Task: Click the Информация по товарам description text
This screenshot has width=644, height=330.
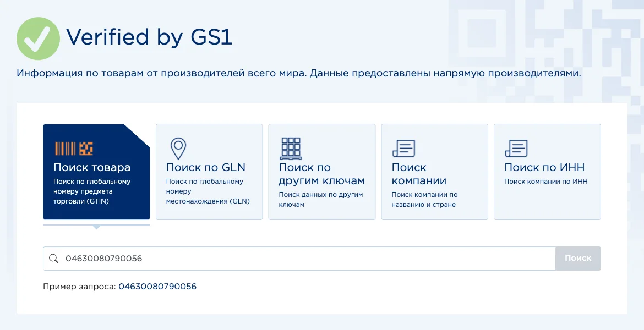Action: coord(299,74)
